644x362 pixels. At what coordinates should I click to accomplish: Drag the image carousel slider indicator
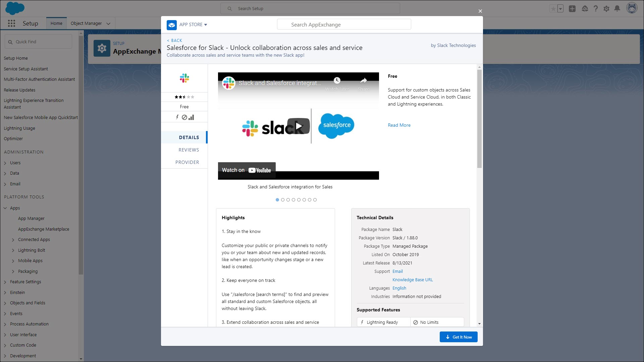[277, 200]
